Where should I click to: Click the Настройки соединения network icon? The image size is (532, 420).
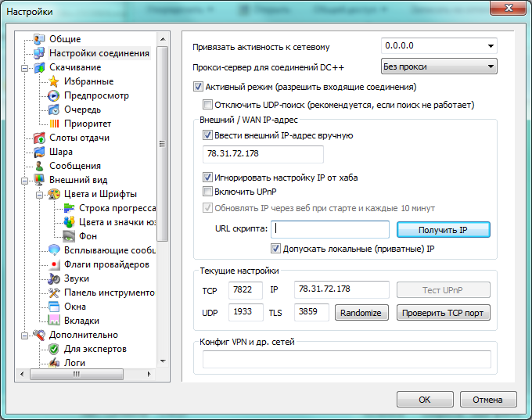tap(39, 53)
